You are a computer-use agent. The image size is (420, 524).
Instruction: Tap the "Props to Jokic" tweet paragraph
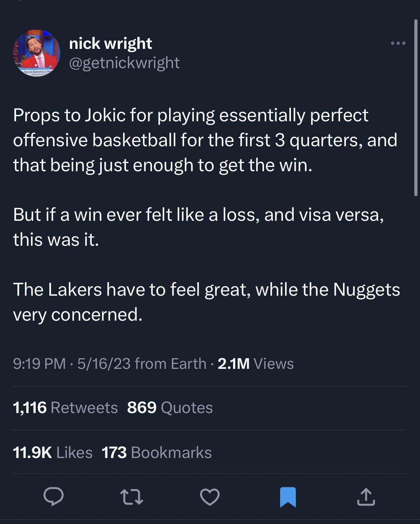pyautogui.click(x=205, y=140)
